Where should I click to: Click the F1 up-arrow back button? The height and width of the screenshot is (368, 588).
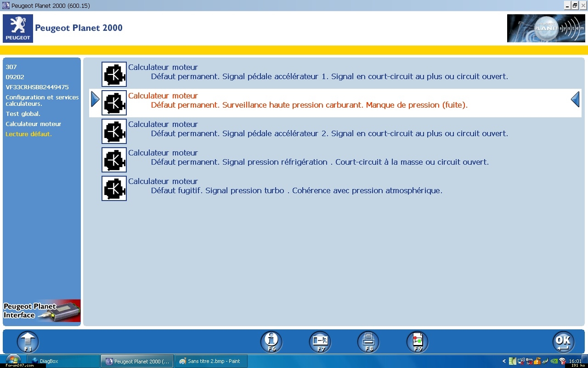tap(28, 342)
